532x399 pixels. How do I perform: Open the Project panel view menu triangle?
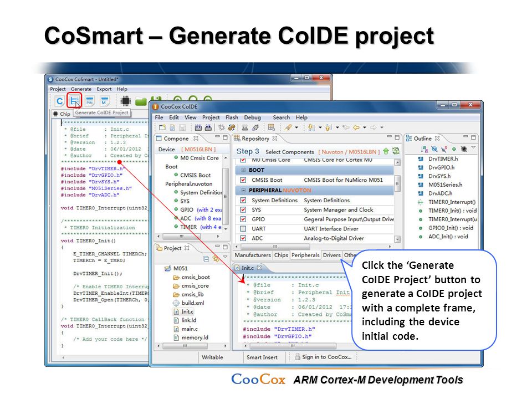(x=225, y=257)
